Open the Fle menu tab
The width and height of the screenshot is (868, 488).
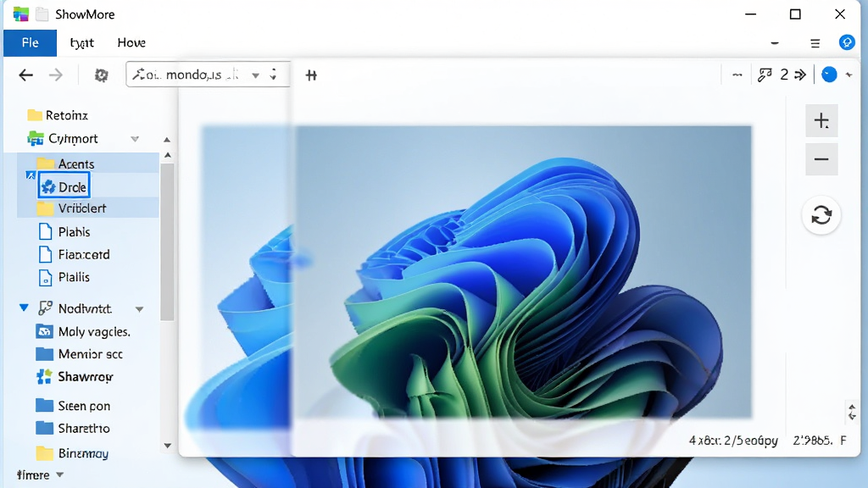point(30,42)
